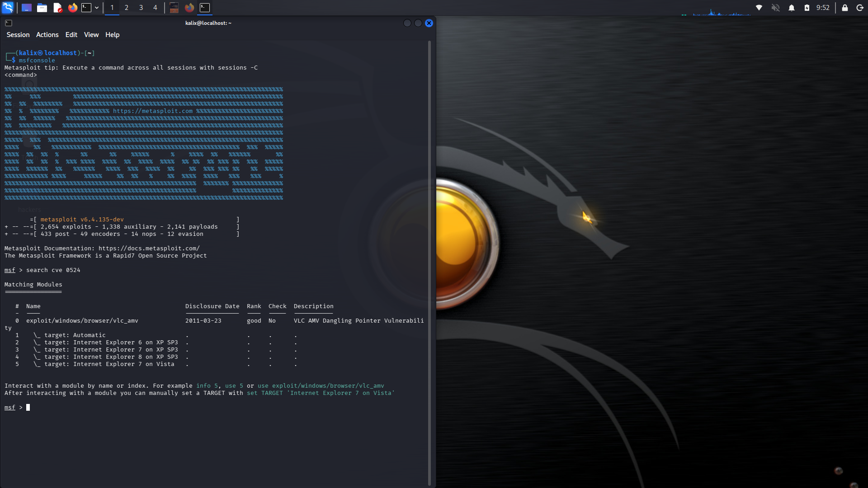The height and width of the screenshot is (488, 868).
Task: Click 'exploit/windows/browser/vlc_amv' in results row 0
Action: click(x=82, y=321)
